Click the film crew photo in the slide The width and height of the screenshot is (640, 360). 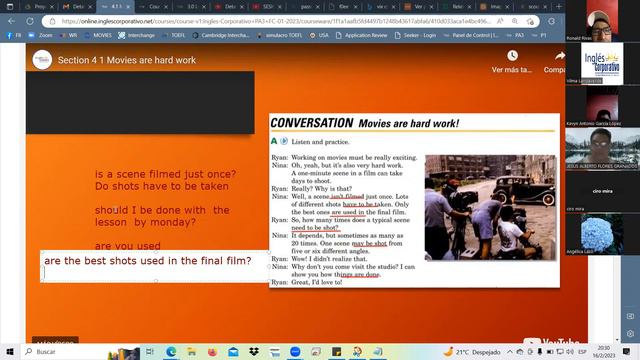click(x=490, y=207)
